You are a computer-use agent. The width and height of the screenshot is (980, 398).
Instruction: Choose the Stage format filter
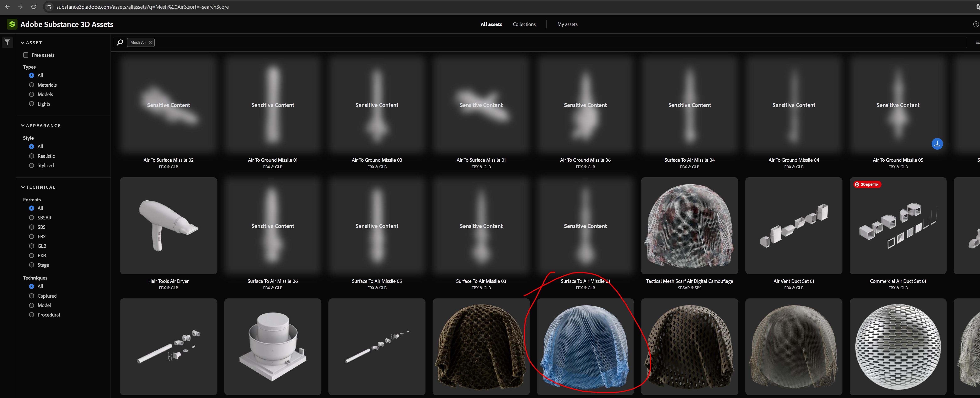click(32, 265)
